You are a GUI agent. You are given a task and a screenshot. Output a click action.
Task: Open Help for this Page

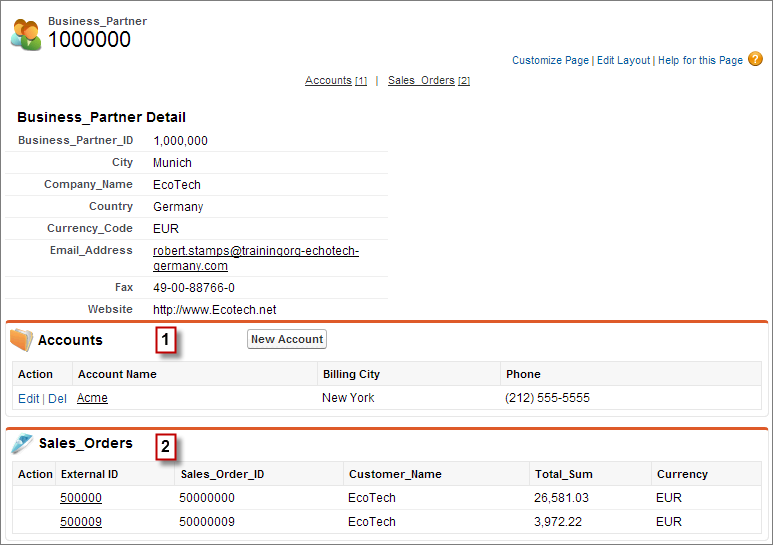700,61
